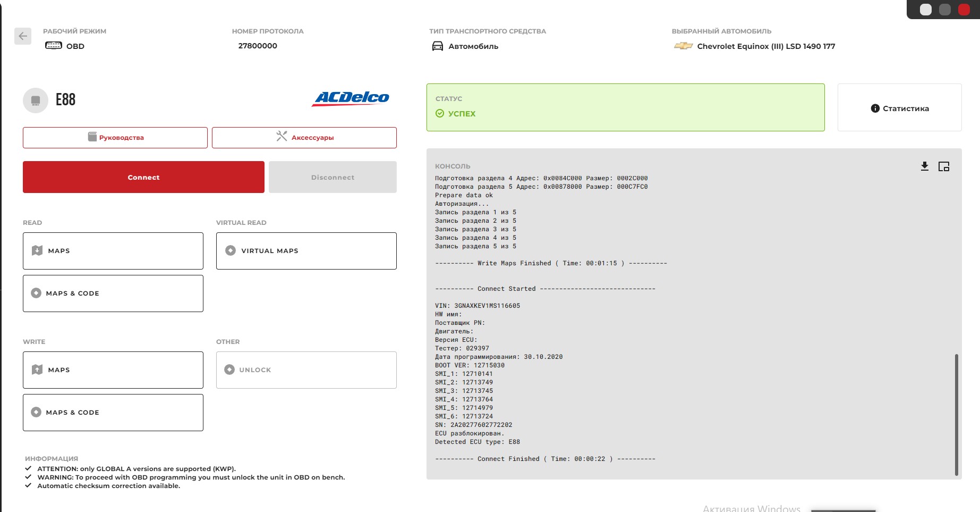Select MAPS under Write section

(x=113, y=370)
